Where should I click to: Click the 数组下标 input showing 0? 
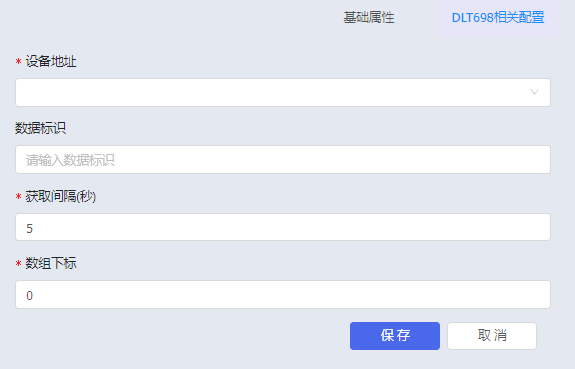pos(283,295)
